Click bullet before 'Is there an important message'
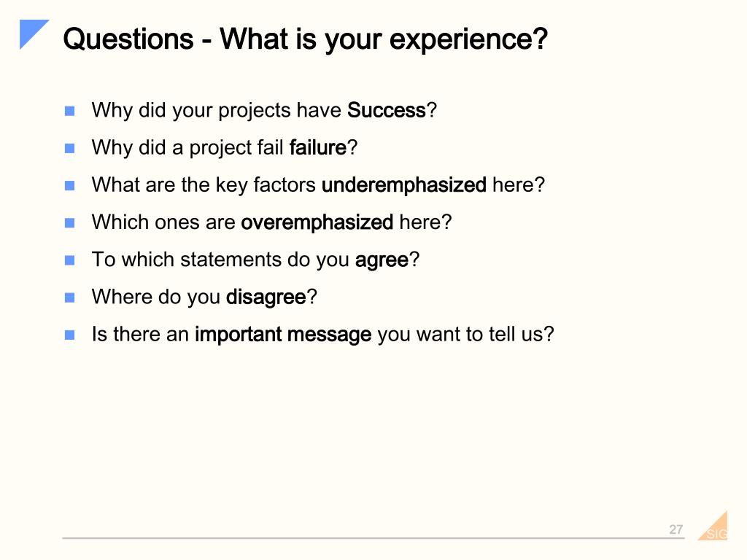 [69, 335]
